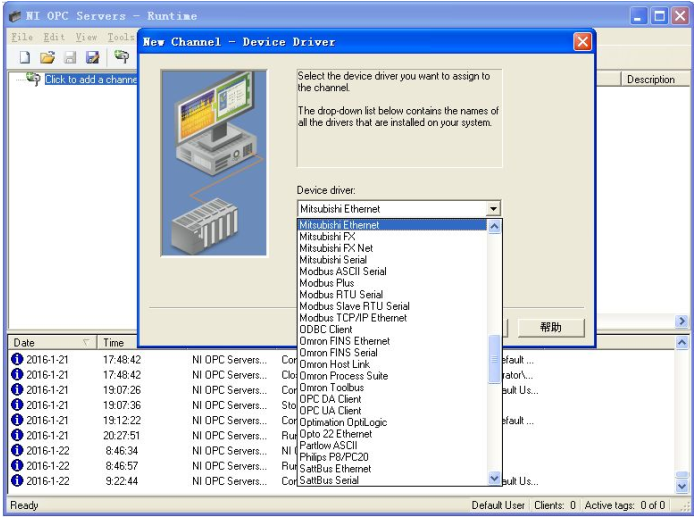695x518 pixels.
Task: Click 'Active tags: 0 of 0' status entry
Action: point(625,505)
